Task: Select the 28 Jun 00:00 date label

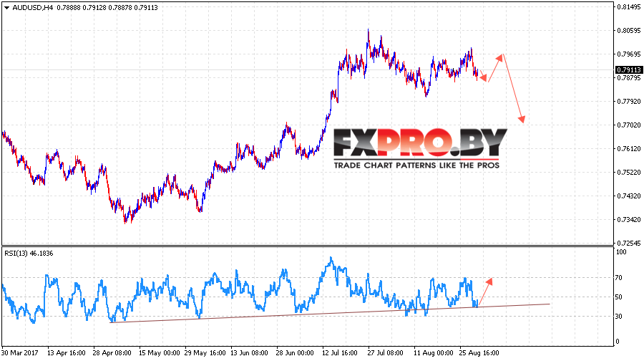Action: (x=295, y=353)
